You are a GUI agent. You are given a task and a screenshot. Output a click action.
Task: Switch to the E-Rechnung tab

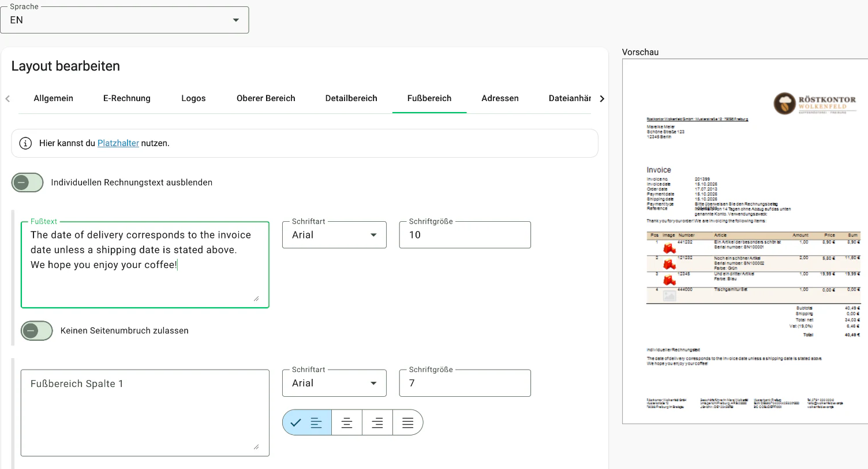coord(127,98)
